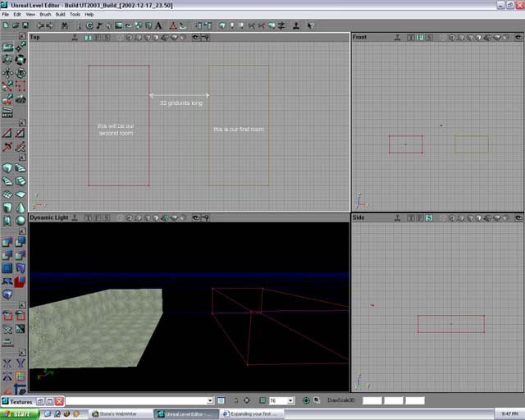Collapse the clipping tools toolbox section

pos(22,123)
